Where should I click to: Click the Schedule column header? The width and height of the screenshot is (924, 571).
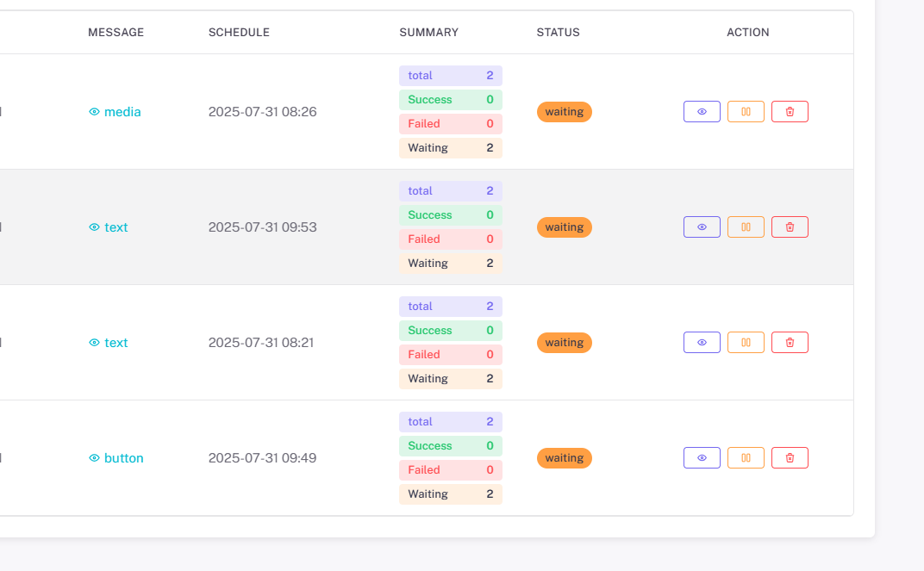tap(239, 33)
